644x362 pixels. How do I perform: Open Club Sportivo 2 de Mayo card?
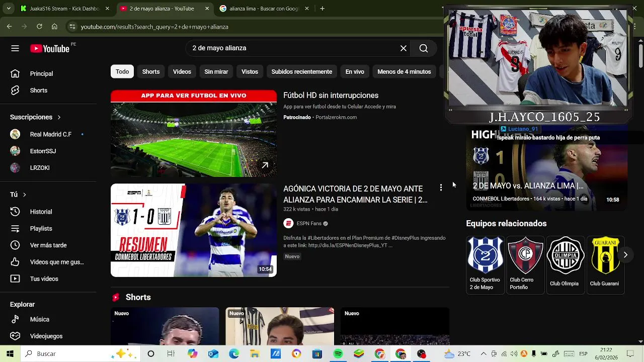(485, 264)
